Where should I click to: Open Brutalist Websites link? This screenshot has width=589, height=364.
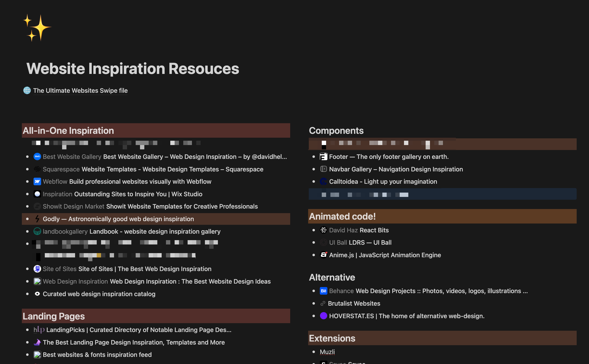pyautogui.click(x=354, y=303)
